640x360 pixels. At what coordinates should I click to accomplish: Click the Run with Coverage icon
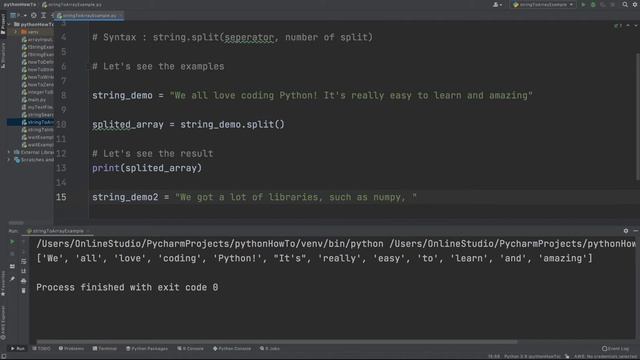(x=603, y=4)
